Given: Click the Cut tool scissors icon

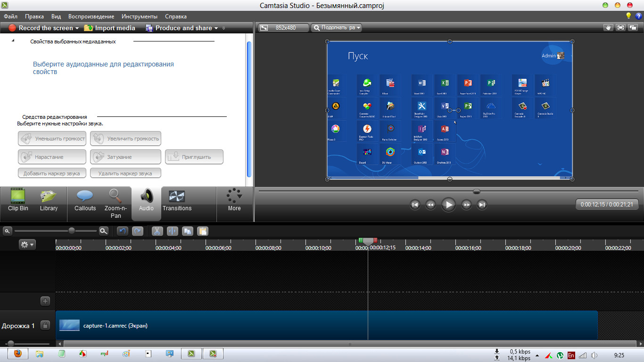Looking at the screenshot, I should click(x=157, y=231).
